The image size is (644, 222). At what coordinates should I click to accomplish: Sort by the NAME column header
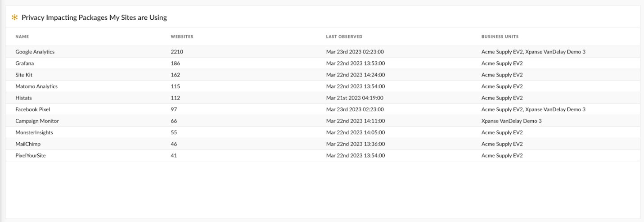pos(22,36)
